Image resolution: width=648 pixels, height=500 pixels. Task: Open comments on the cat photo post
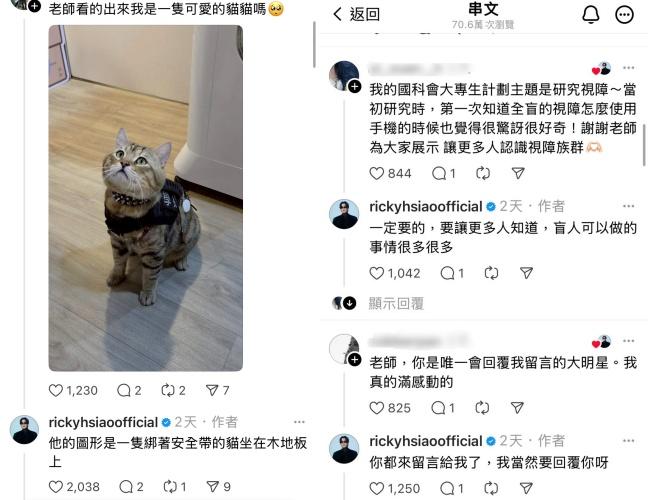coord(124,390)
